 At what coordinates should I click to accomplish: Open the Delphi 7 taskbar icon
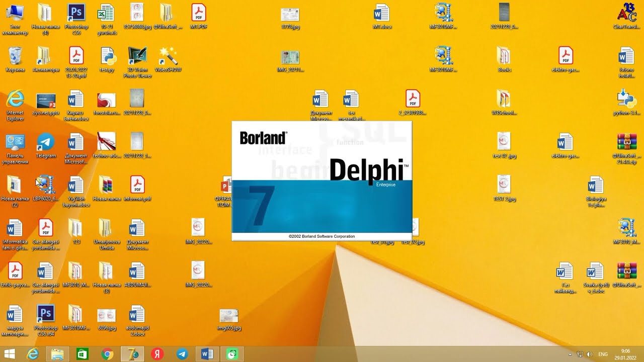(132, 354)
